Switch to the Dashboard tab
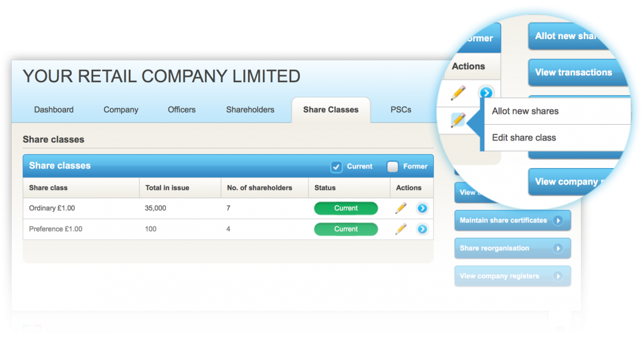This screenshot has width=644, height=349. [x=53, y=110]
